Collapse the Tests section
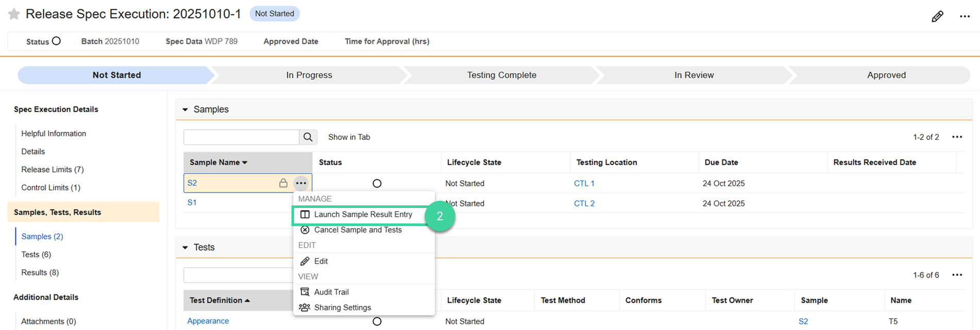The height and width of the screenshot is (330, 980). (x=185, y=248)
